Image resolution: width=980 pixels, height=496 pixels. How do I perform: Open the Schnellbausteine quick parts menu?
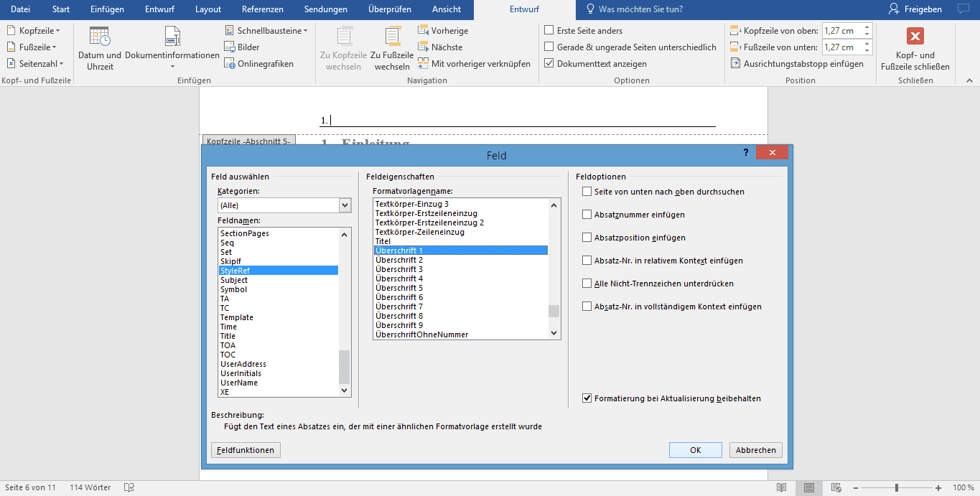pos(266,30)
